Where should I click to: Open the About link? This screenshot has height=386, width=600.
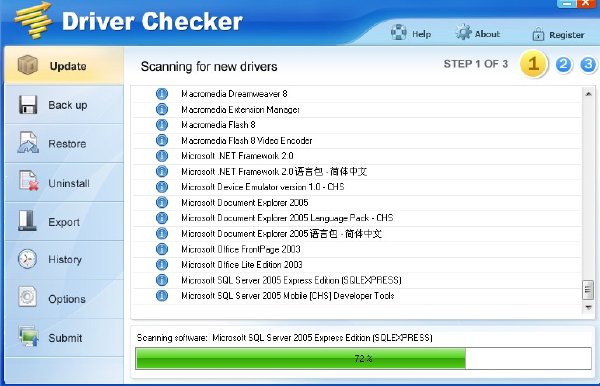487,34
